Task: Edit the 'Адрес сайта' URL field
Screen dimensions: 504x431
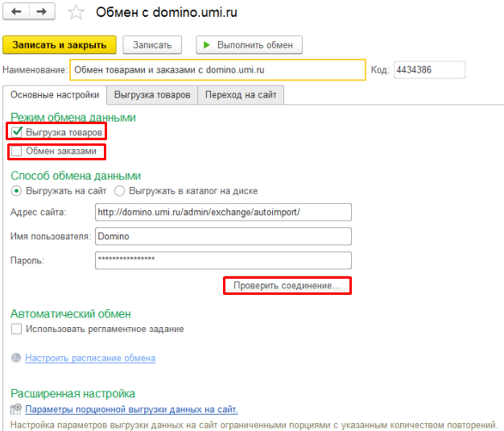Action: 223,213
